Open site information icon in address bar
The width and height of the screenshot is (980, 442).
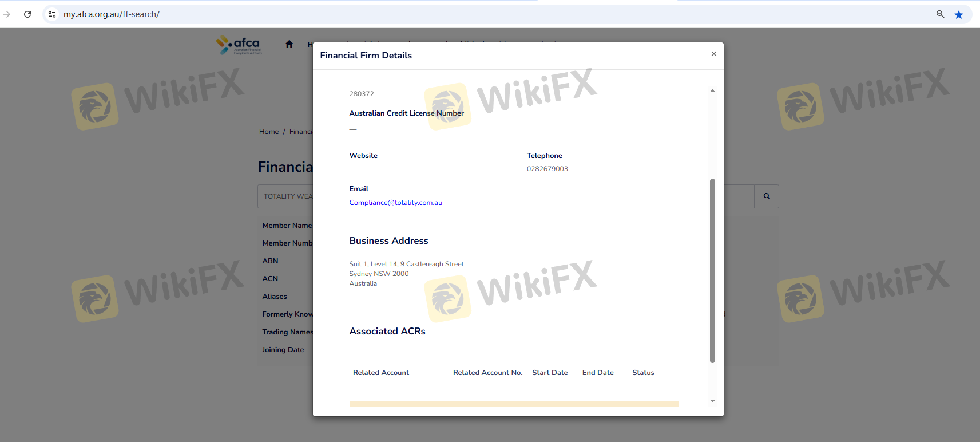point(52,14)
